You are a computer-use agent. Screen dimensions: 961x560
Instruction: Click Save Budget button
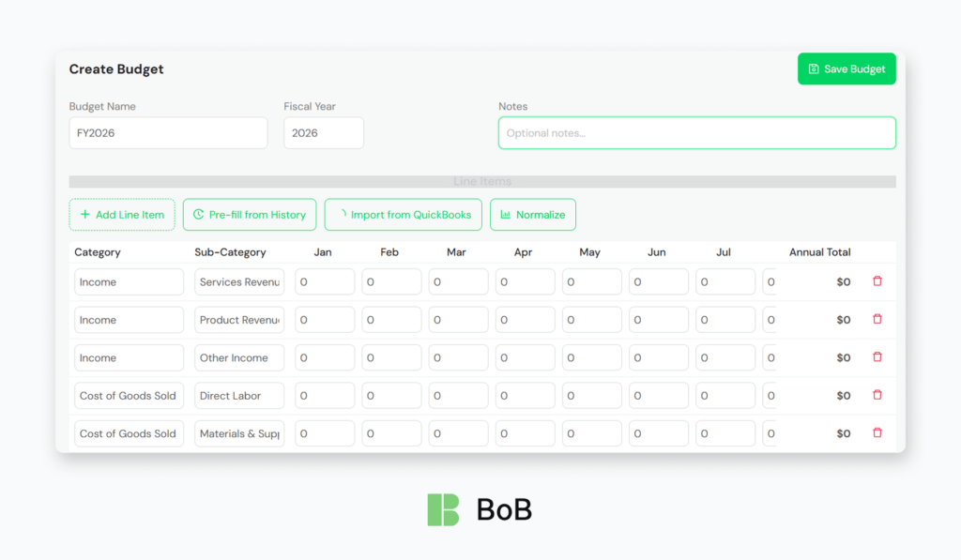(847, 69)
